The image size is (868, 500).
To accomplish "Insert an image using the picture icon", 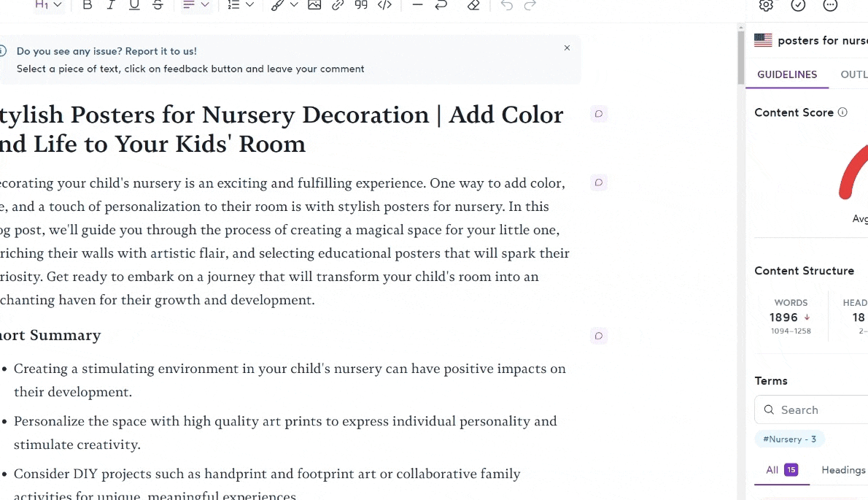I will coord(314,5).
